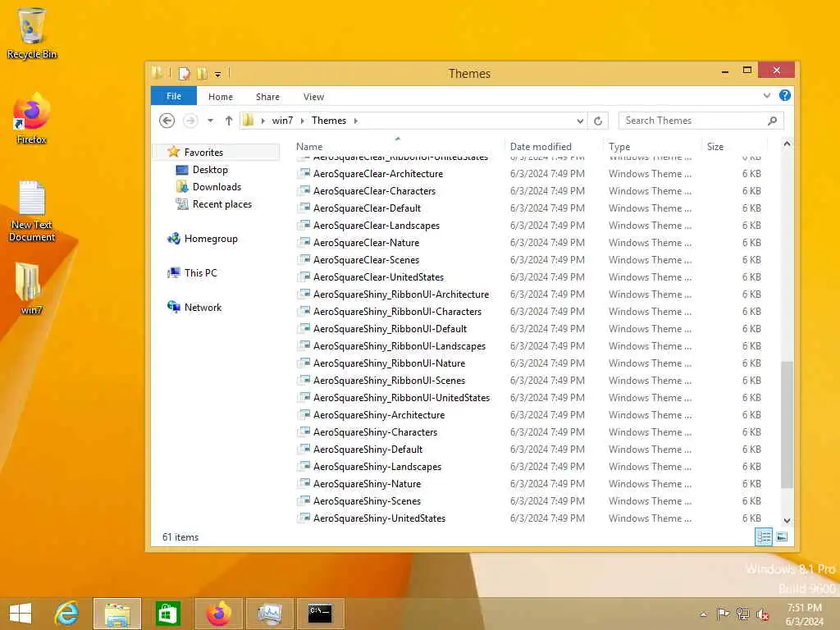840x630 pixels.
Task: Select AeroSquareShiny-Landscapes file icon
Action: click(304, 466)
